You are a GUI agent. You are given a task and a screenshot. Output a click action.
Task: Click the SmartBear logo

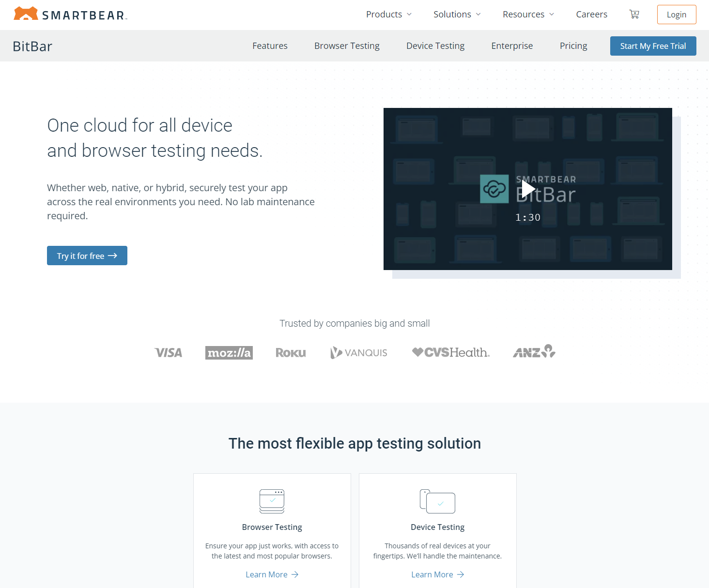(x=70, y=14)
